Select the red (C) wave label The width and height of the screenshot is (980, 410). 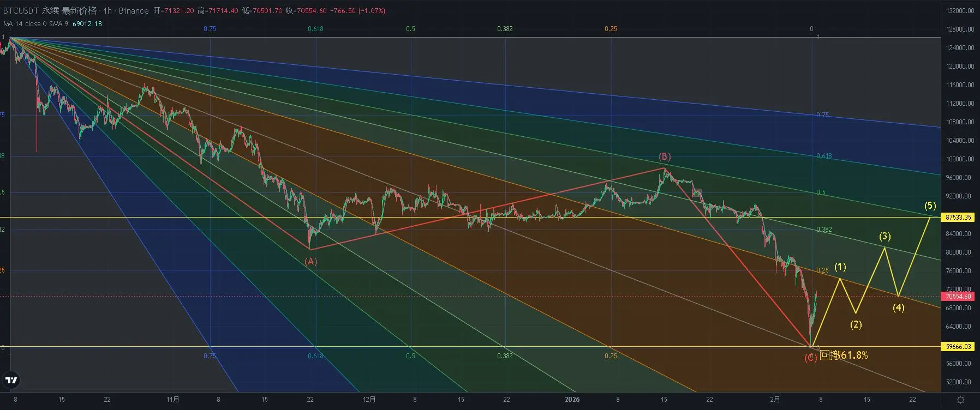pyautogui.click(x=811, y=358)
